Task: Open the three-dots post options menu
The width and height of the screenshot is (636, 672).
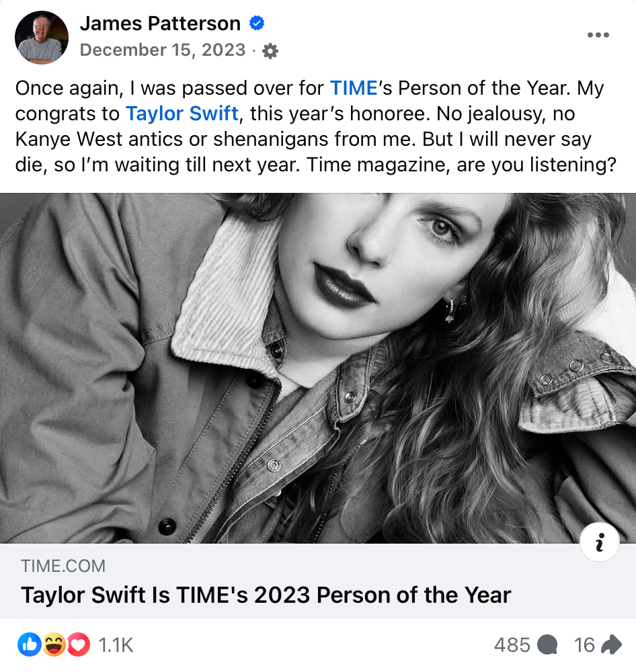Action: pyautogui.click(x=598, y=35)
